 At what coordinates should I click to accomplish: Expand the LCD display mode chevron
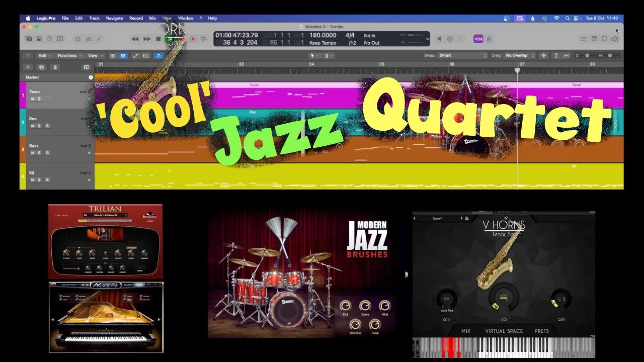428,39
